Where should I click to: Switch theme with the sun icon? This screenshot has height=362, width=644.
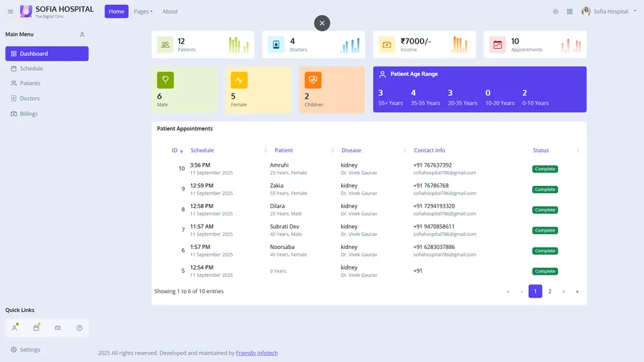click(555, 11)
